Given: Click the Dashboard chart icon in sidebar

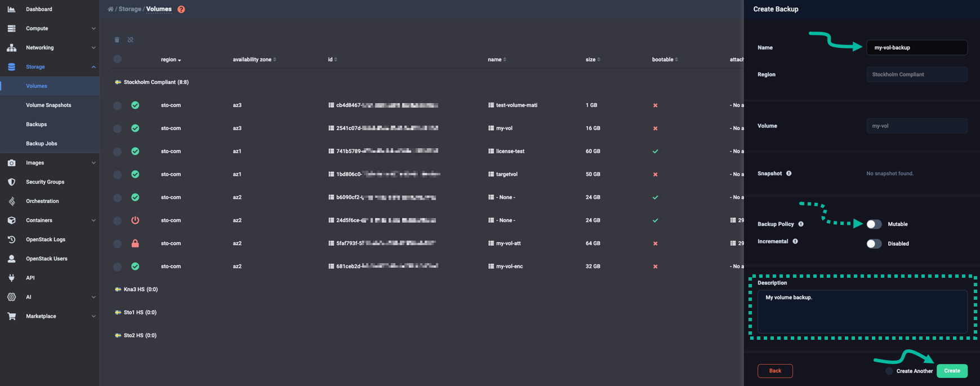Looking at the screenshot, I should [x=11, y=9].
